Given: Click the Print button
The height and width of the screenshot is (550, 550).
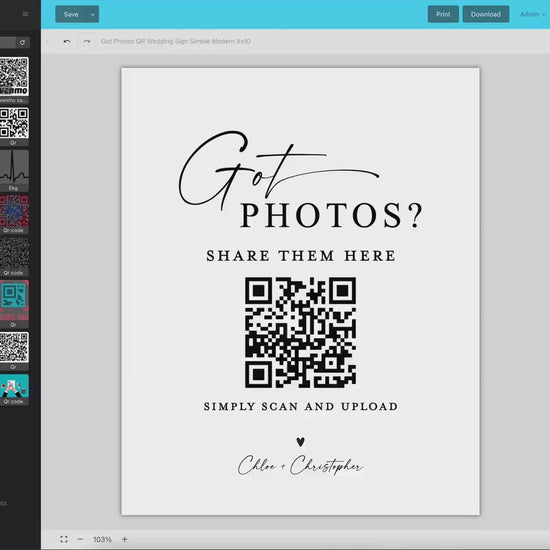Looking at the screenshot, I should click(443, 14).
